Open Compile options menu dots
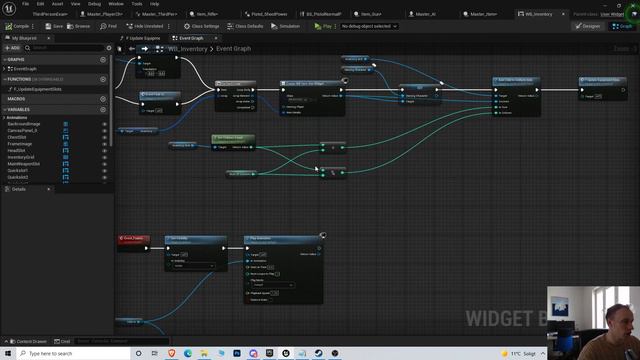This screenshot has width=640, height=360. pos(33,26)
